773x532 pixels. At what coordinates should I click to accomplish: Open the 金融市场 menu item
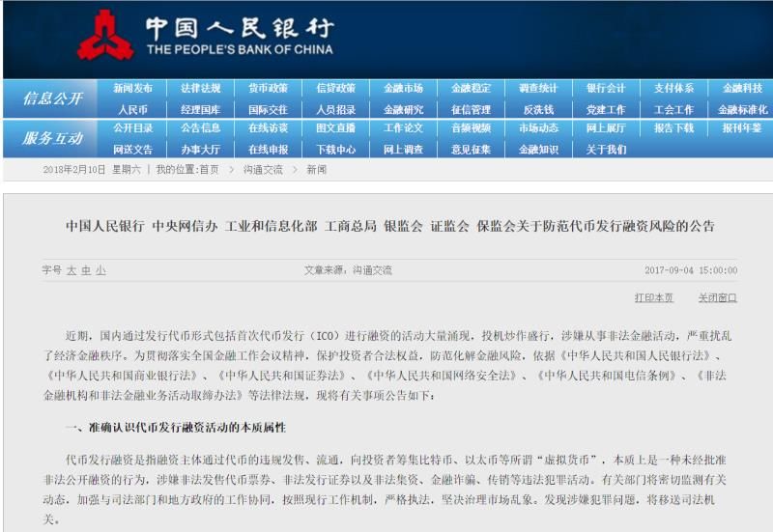[403, 88]
